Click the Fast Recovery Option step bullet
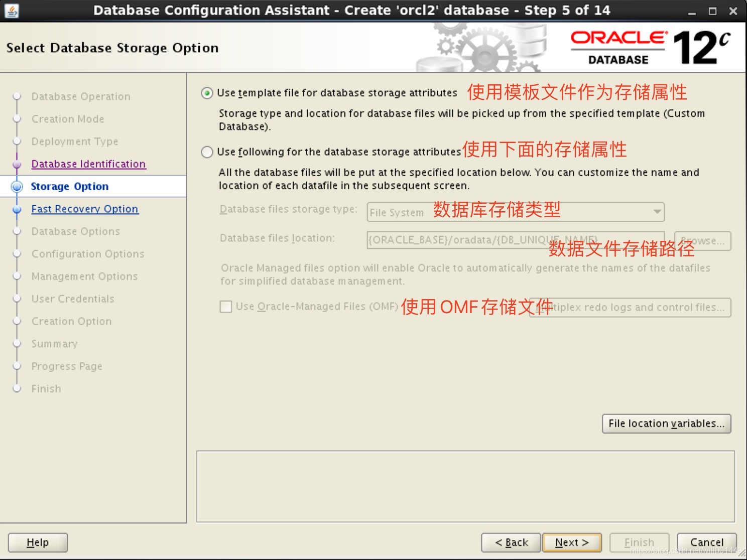 (17, 209)
